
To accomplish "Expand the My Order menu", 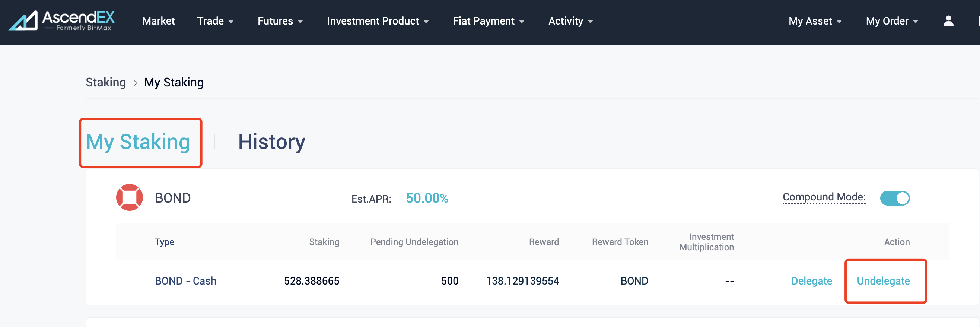I will coord(892,21).
